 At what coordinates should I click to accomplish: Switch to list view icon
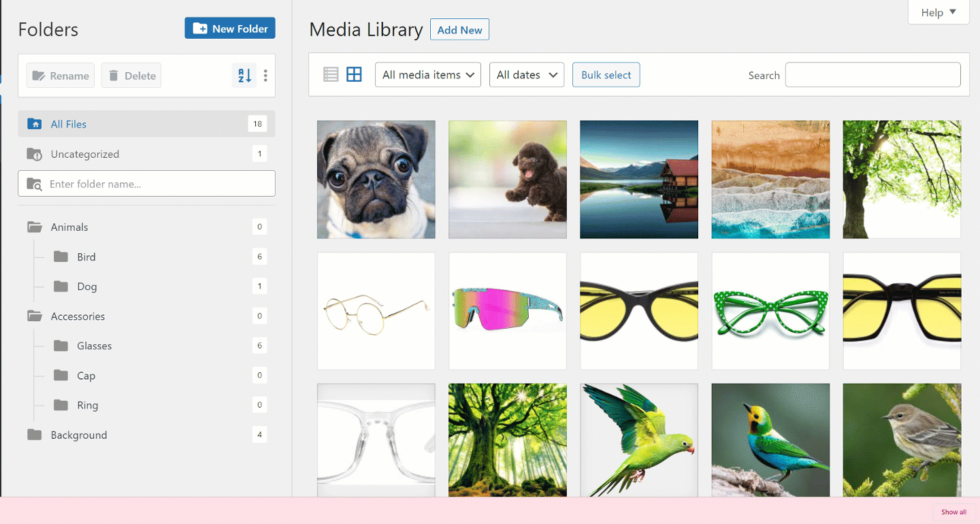click(x=331, y=75)
